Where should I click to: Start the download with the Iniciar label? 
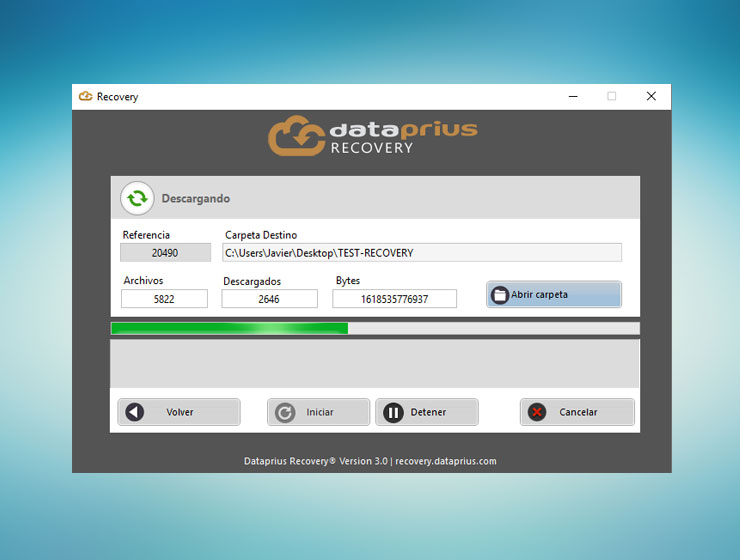pos(320,412)
